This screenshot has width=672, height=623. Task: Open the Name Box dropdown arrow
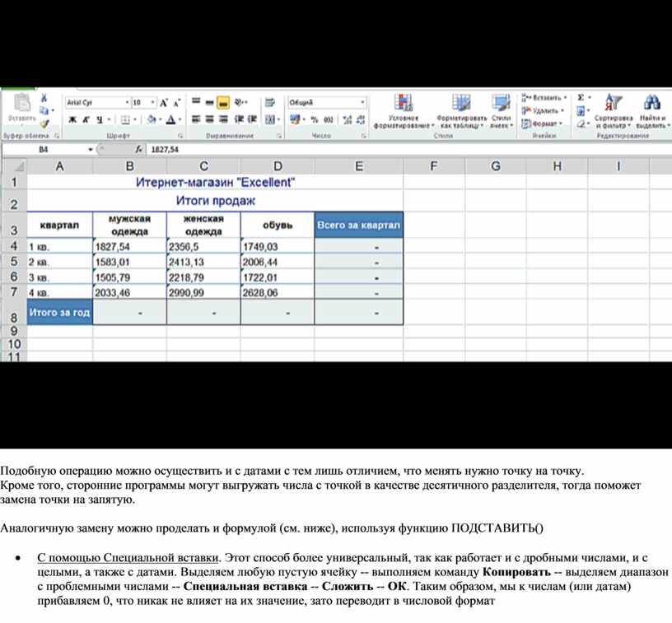(x=91, y=150)
